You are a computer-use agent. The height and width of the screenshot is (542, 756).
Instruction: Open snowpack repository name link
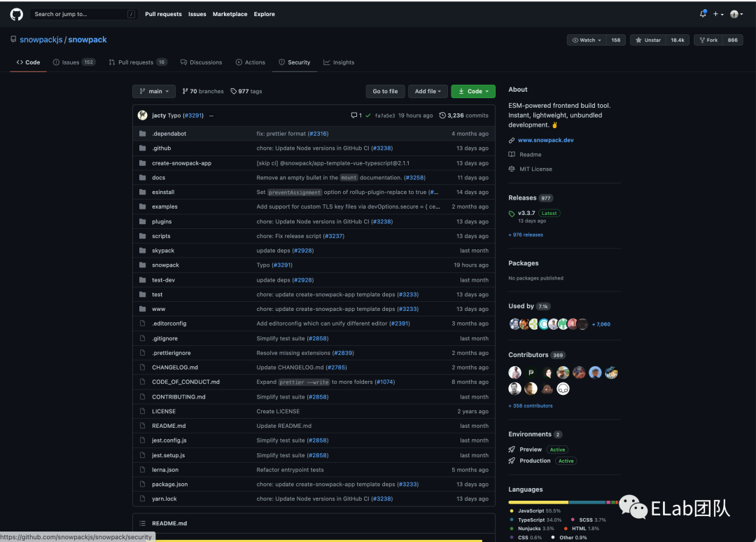87,39
